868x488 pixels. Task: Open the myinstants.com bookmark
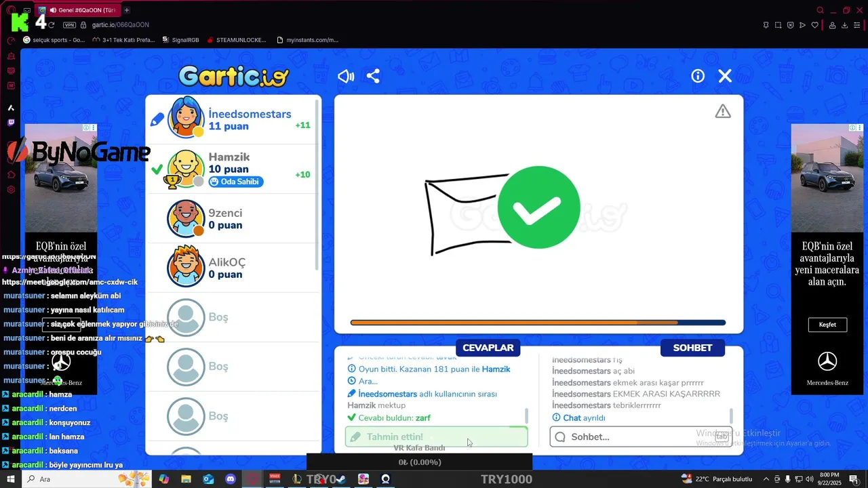307,40
